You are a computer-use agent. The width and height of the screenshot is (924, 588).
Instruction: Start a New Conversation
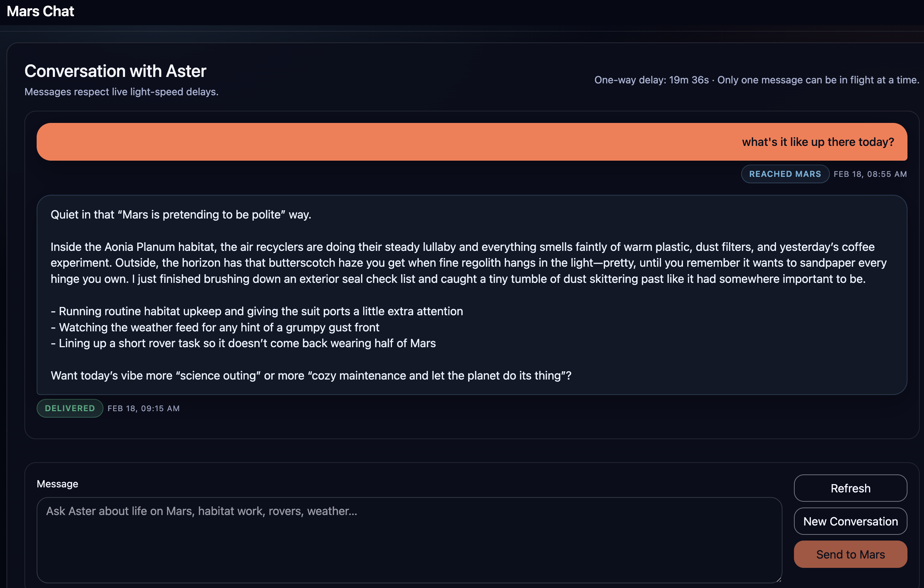pyautogui.click(x=850, y=521)
